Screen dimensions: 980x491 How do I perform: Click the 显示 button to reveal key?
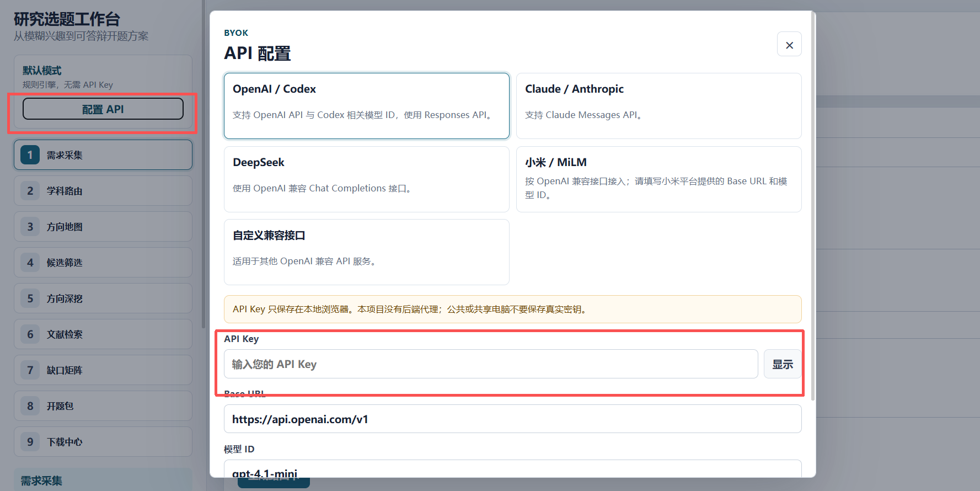tap(782, 364)
